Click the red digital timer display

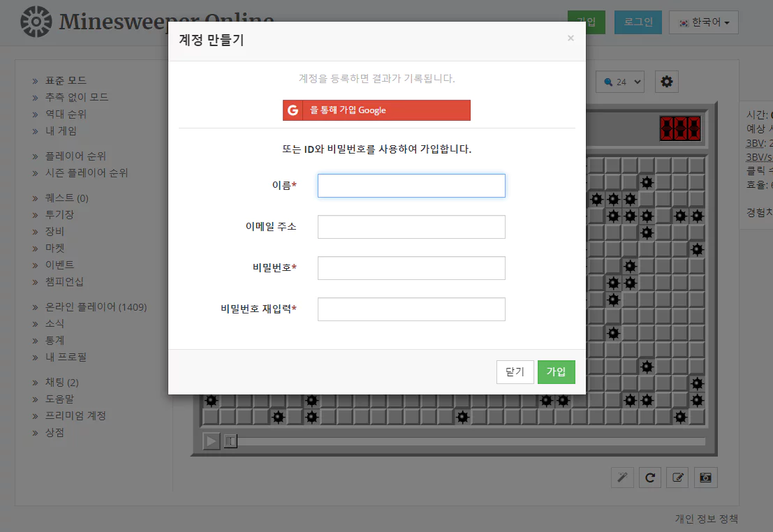pyautogui.click(x=680, y=128)
